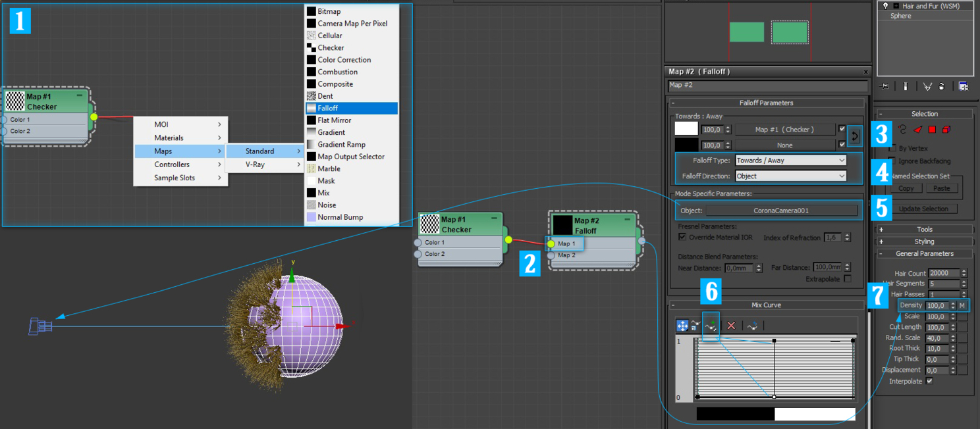The height and width of the screenshot is (429, 980).
Task: Select the Move curve point tool
Action: pyautogui.click(x=682, y=326)
